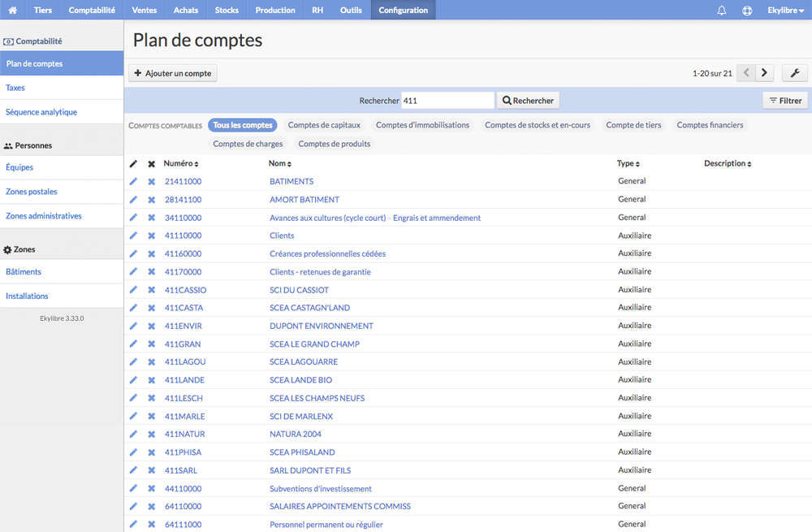Open the Tiers menu

42,10
